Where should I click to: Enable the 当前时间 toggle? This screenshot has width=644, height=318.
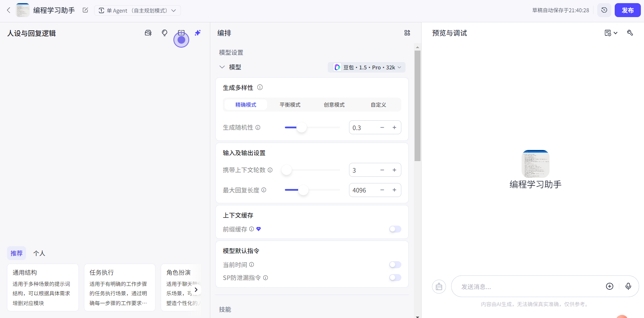point(395,265)
